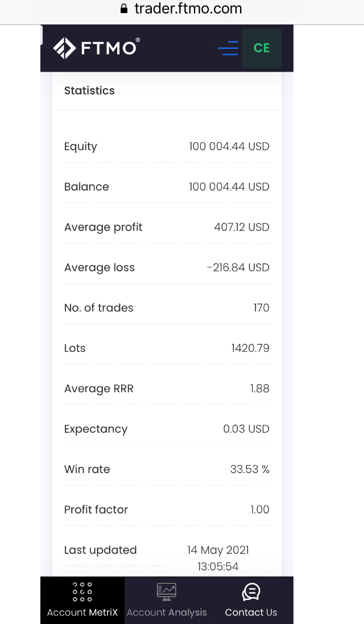Click the No. of trades value 170
This screenshot has width=364, height=624.
click(261, 308)
